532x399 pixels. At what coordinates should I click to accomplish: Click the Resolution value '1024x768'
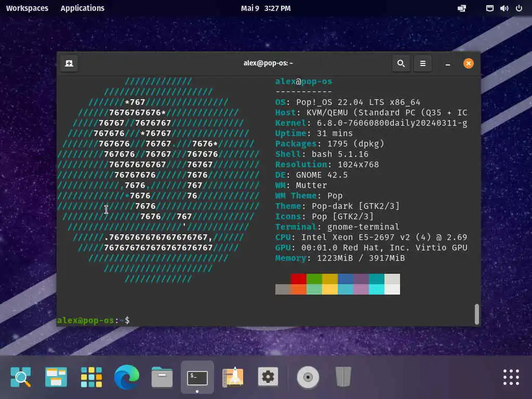[358, 165]
